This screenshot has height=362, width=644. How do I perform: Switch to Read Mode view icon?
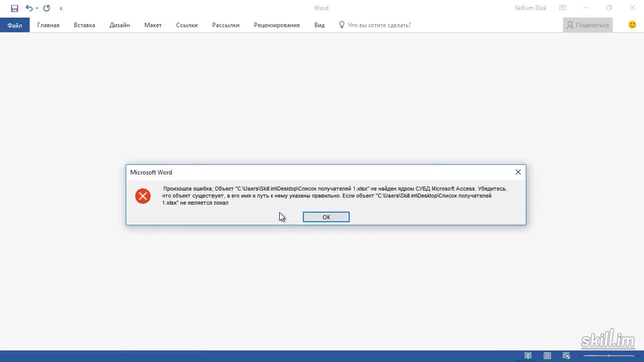pyautogui.click(x=528, y=356)
